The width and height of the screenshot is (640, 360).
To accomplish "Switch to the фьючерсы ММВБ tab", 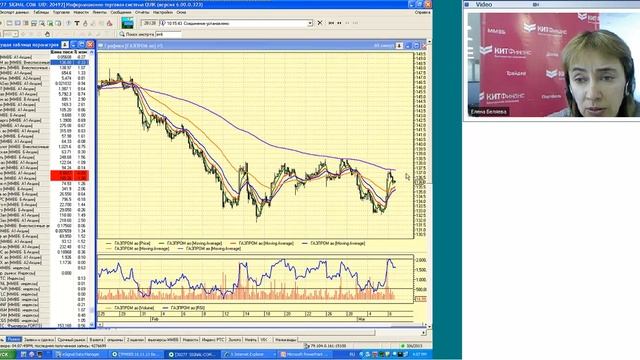I will tap(163, 340).
